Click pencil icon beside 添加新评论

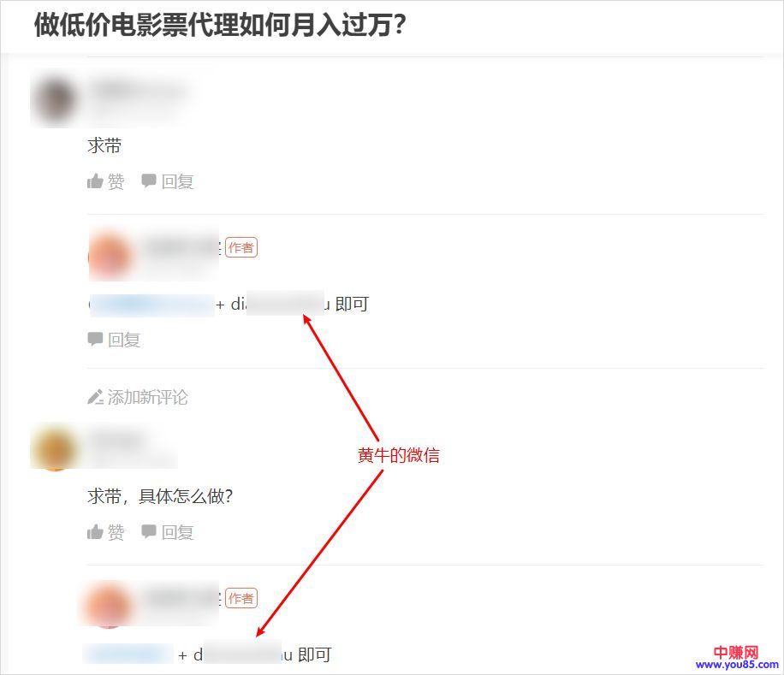95,397
